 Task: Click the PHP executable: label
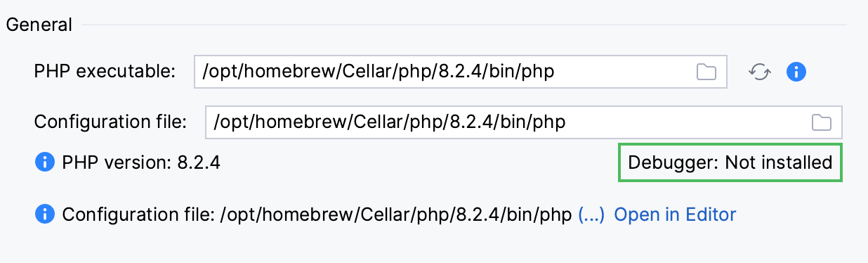[104, 72]
